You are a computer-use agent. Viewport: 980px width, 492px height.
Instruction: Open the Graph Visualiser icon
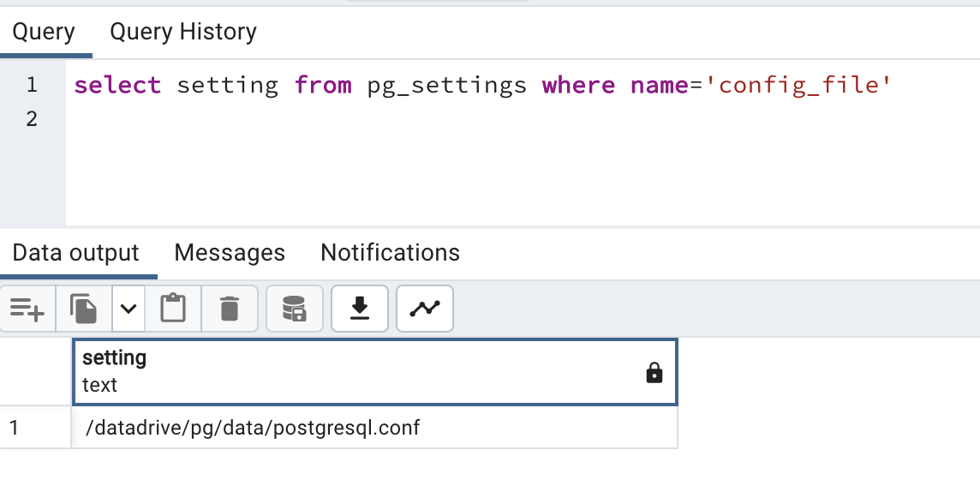425,309
